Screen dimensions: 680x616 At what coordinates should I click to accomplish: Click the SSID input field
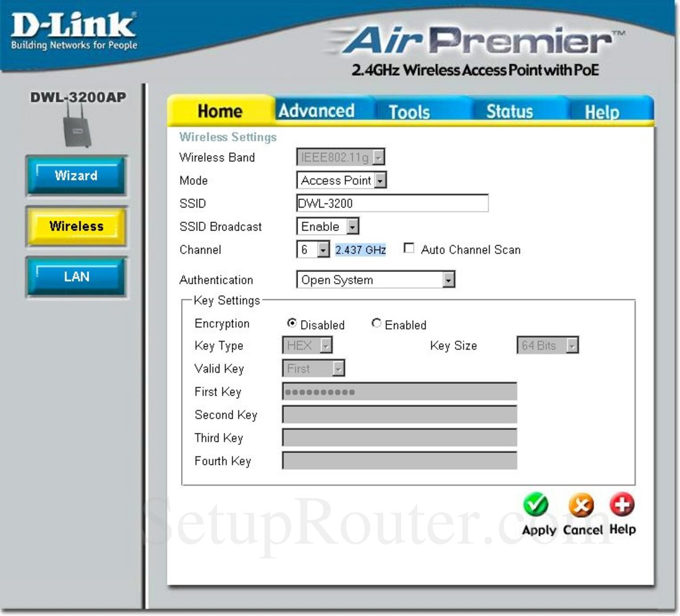393,203
